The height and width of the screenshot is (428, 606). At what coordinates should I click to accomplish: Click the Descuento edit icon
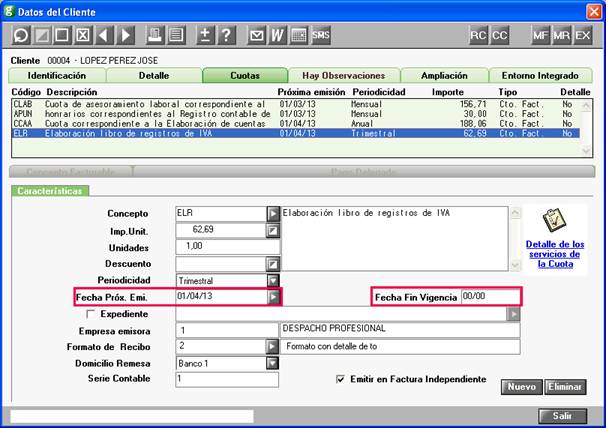click(x=273, y=264)
